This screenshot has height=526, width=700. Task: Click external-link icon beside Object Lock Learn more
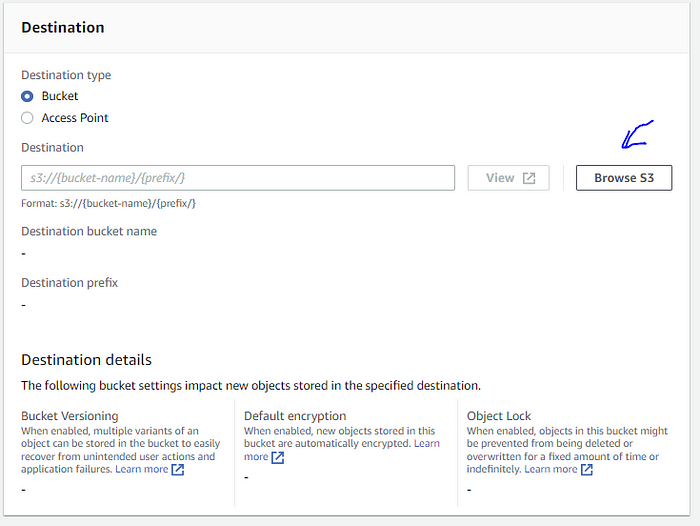click(x=587, y=470)
